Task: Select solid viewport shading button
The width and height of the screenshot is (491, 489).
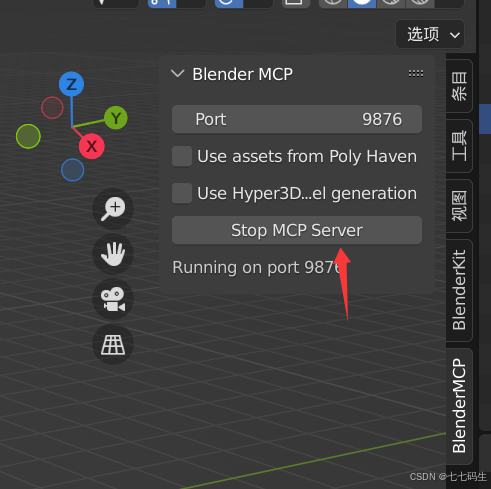Action: coord(362,3)
